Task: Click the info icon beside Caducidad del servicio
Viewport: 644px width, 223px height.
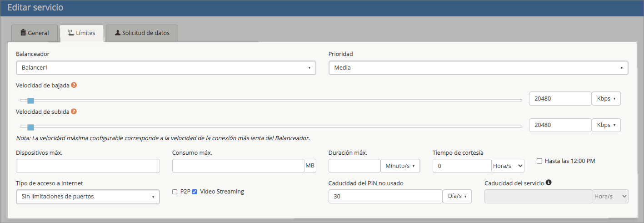Action: tap(549, 182)
